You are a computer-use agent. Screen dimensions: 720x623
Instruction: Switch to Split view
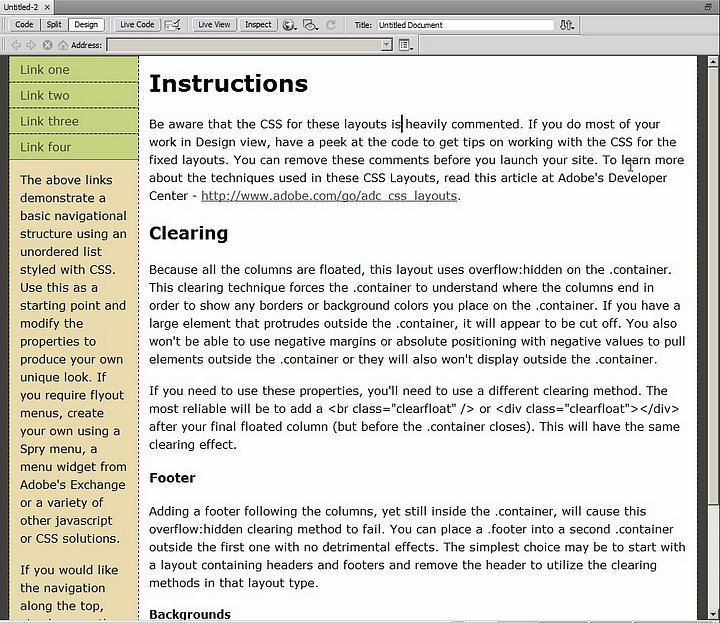coord(54,25)
